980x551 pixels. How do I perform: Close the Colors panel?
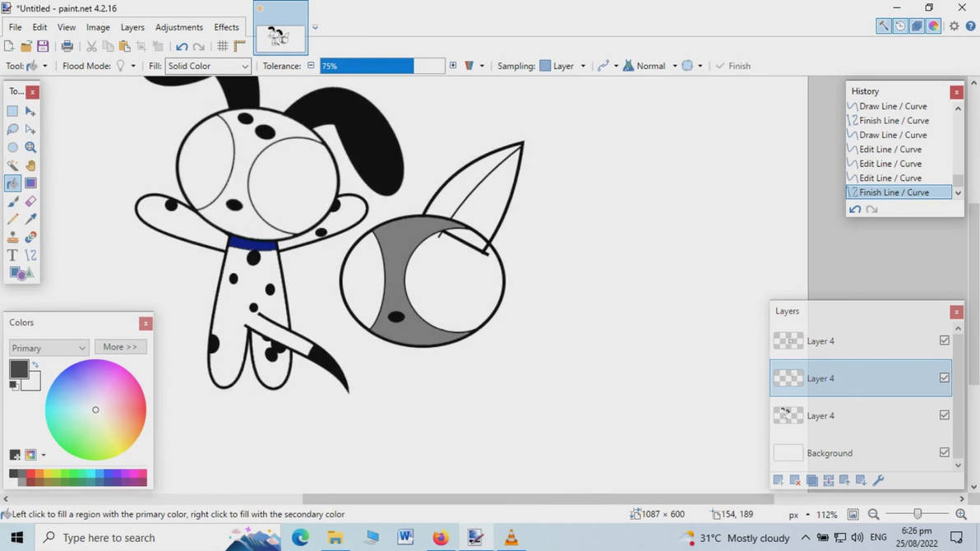146,323
